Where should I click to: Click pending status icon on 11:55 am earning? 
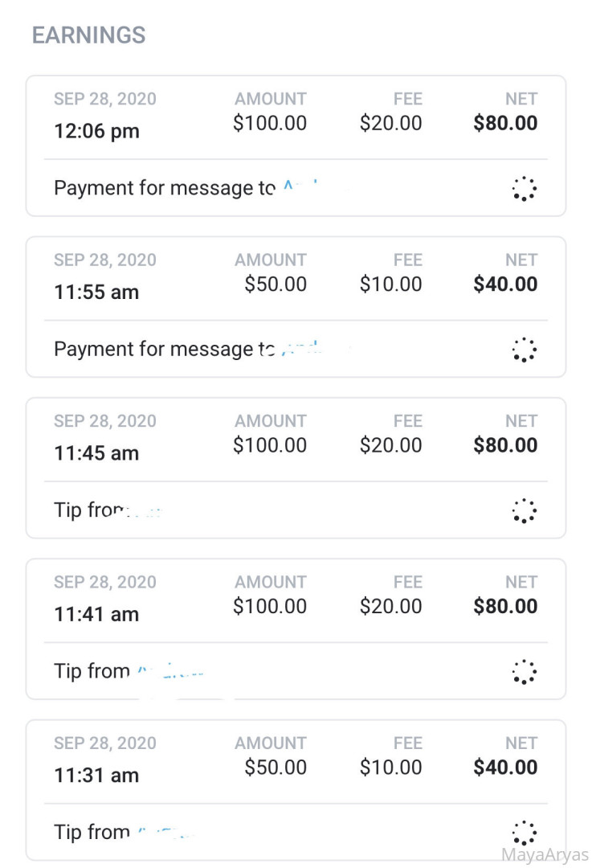point(524,350)
